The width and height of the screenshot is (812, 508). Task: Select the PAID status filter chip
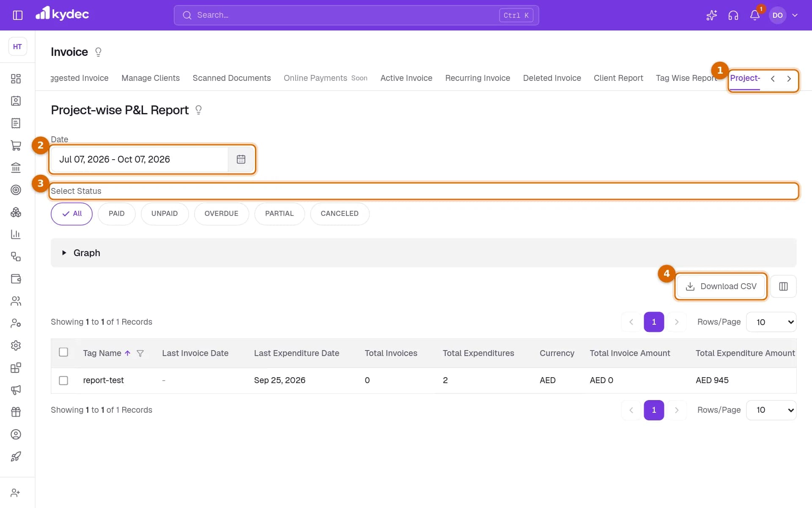pos(117,214)
